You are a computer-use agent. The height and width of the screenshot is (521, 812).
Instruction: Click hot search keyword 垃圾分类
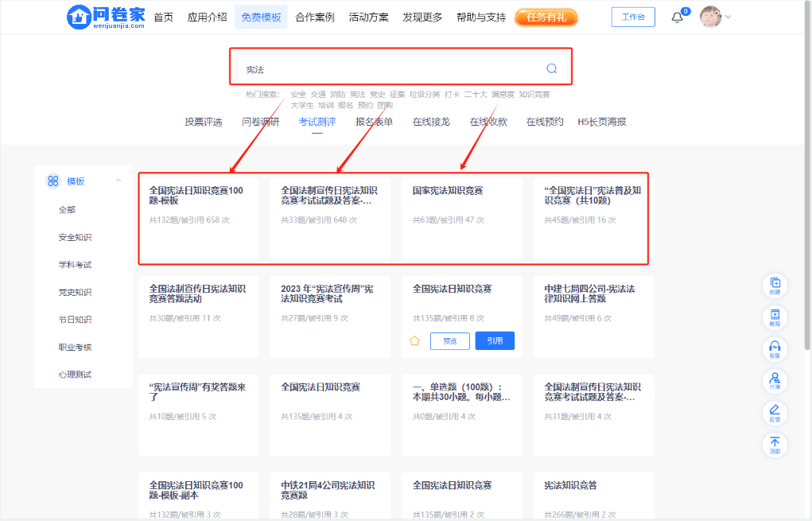(425, 94)
